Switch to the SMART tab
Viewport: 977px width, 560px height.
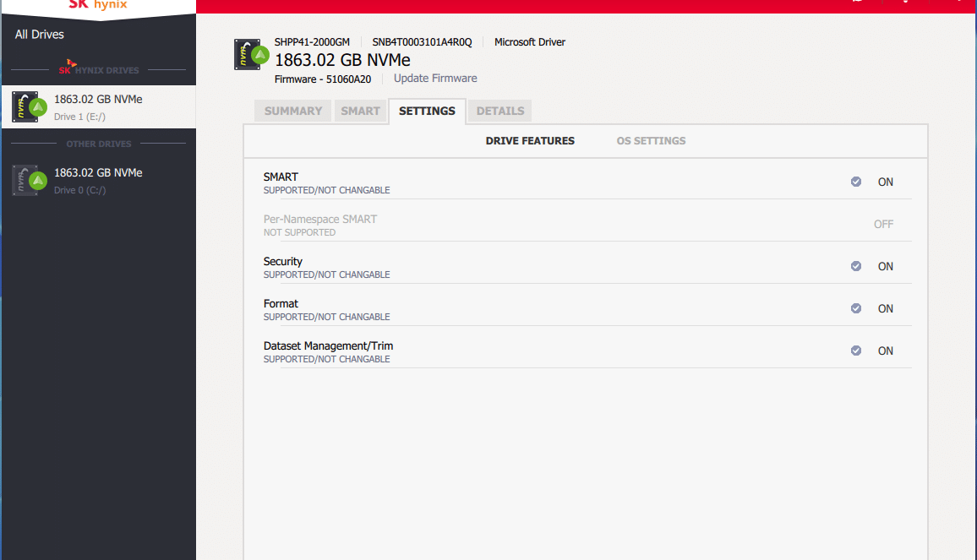point(360,111)
